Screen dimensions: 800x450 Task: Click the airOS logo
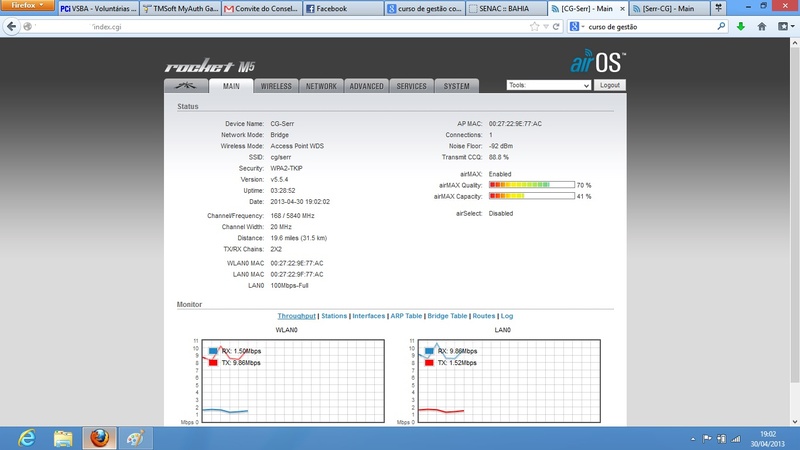pyautogui.click(x=598, y=62)
